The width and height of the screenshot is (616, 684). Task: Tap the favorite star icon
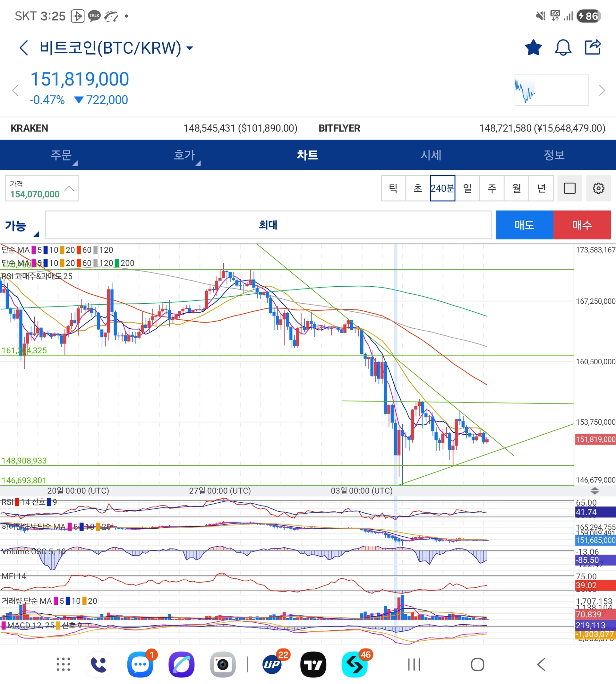pos(533,48)
